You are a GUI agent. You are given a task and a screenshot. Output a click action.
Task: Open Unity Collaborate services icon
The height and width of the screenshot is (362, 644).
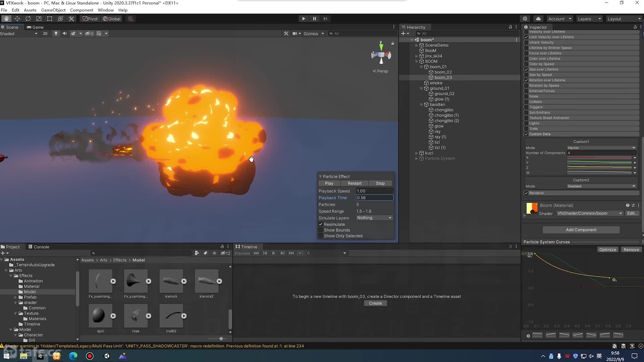pos(525,19)
